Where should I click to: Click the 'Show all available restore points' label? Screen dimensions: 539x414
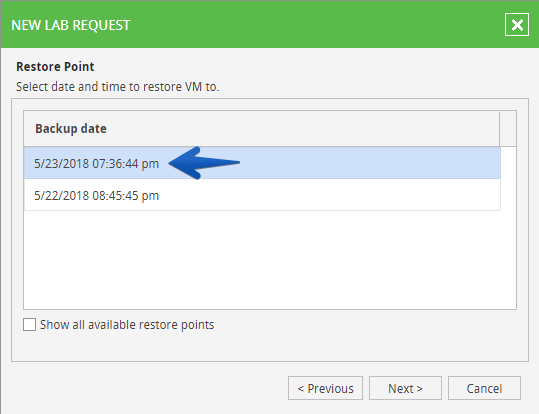click(127, 325)
